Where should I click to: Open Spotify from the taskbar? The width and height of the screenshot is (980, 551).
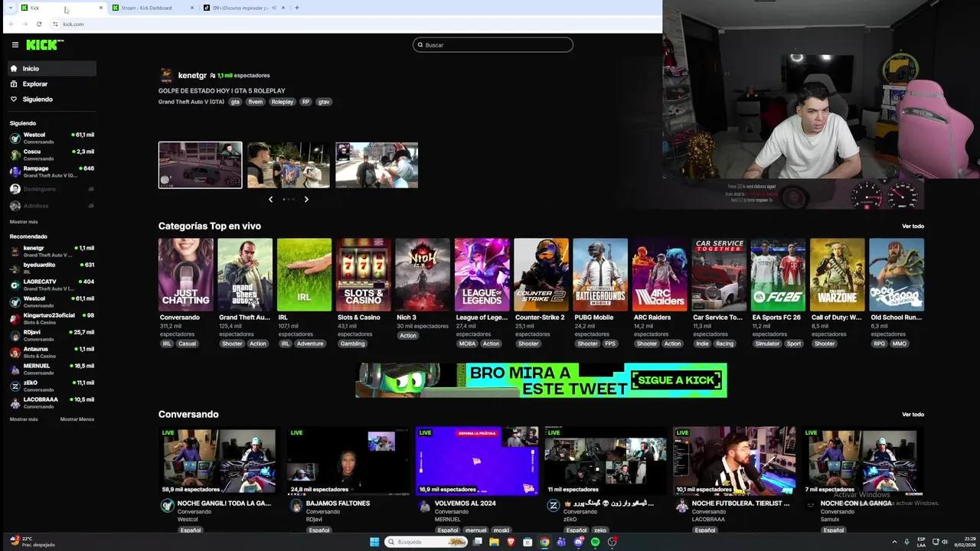tap(595, 542)
